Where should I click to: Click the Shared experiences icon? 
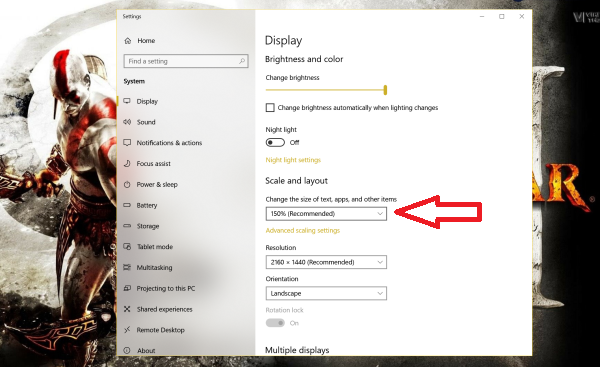[x=127, y=309]
